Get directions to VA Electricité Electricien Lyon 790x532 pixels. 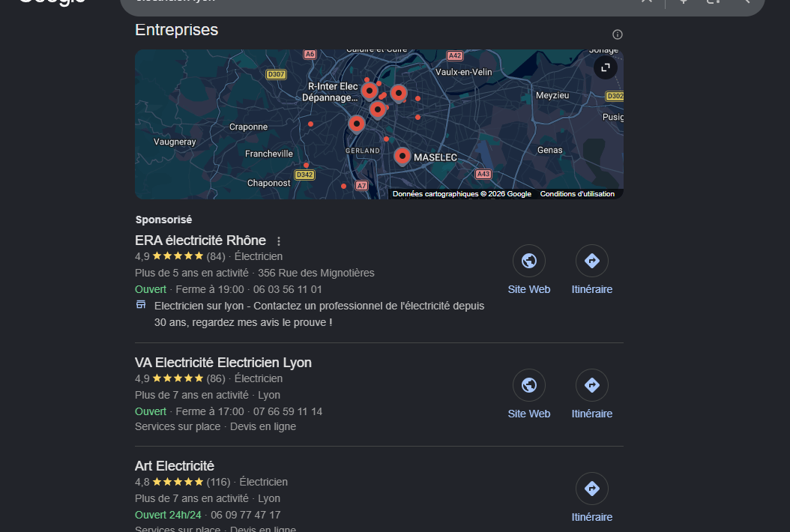(592, 385)
